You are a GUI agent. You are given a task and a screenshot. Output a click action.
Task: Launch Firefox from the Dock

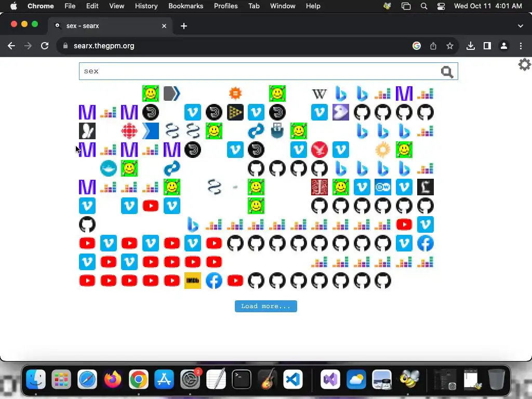(x=113, y=379)
